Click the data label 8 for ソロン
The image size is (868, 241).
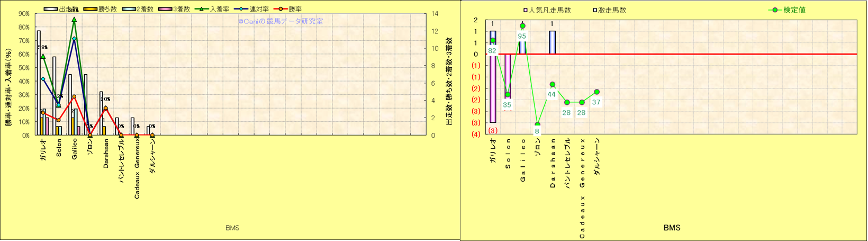[537, 131]
